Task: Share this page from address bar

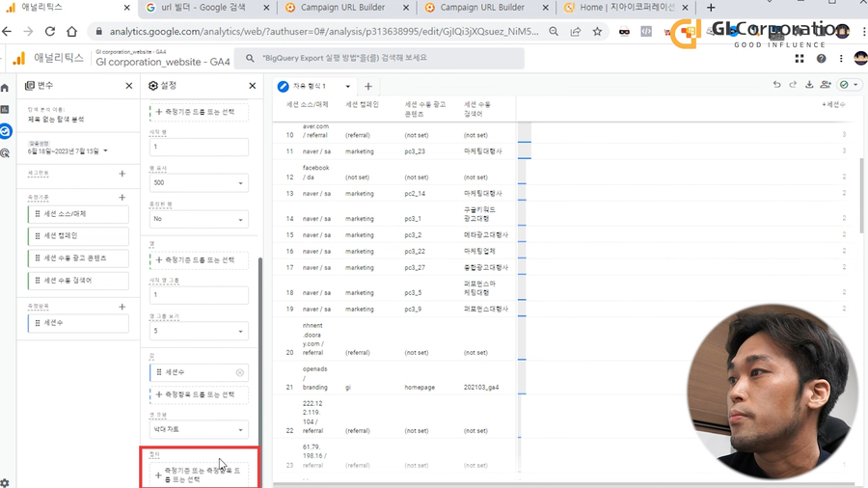Action: [576, 32]
